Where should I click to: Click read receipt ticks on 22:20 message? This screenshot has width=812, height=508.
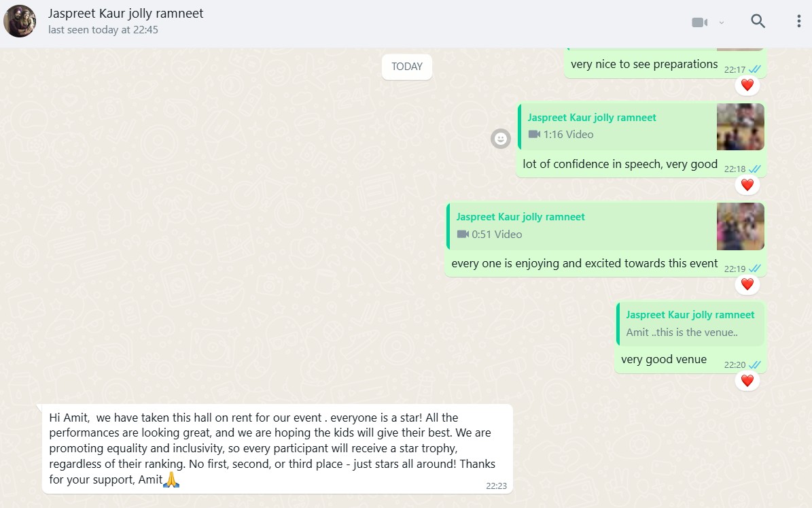coord(754,365)
